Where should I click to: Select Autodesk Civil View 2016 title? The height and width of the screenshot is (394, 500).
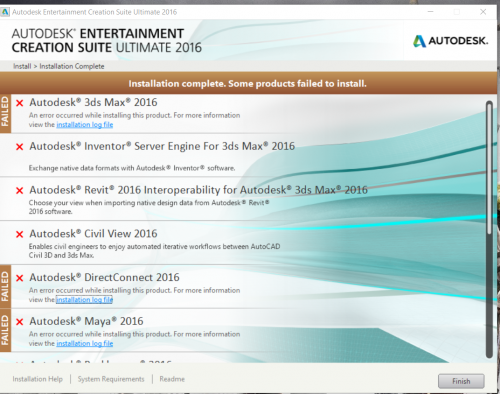coord(93,234)
